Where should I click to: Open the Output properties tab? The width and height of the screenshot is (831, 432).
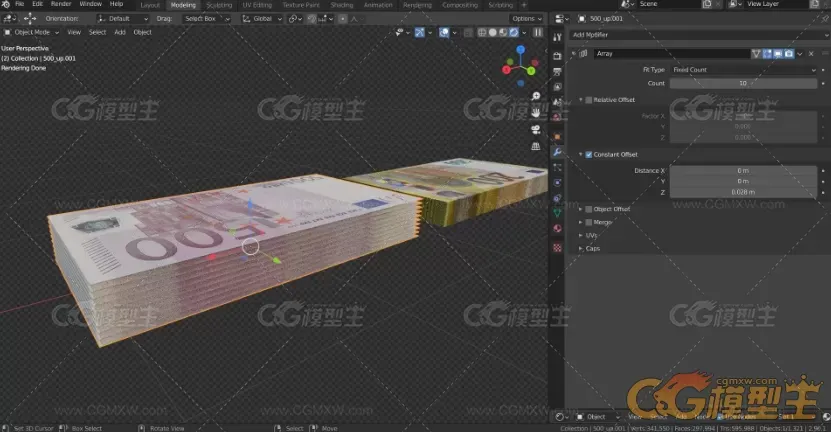pyautogui.click(x=557, y=71)
